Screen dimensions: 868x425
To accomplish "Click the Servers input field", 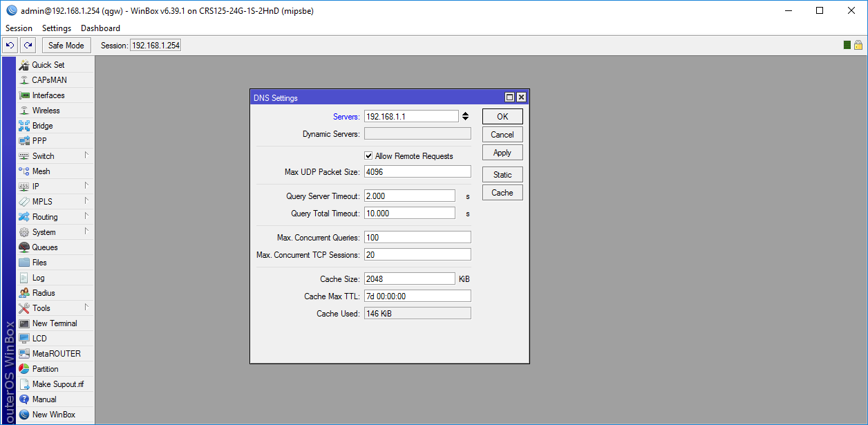I will click(x=411, y=117).
